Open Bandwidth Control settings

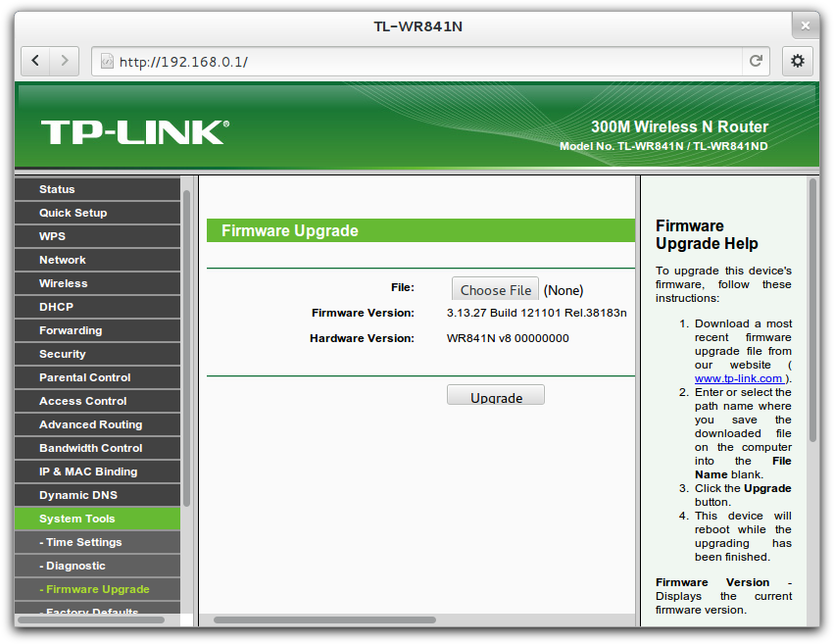tap(97, 448)
